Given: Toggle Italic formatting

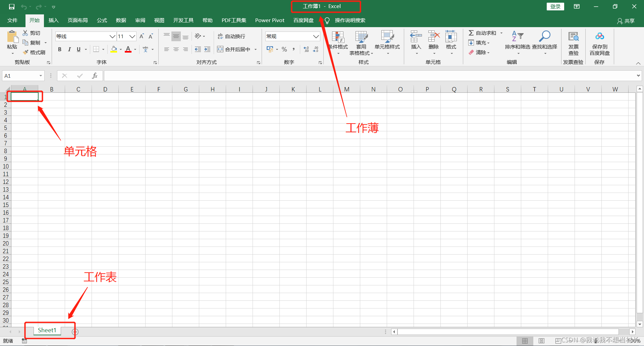Looking at the screenshot, I should click(69, 49).
